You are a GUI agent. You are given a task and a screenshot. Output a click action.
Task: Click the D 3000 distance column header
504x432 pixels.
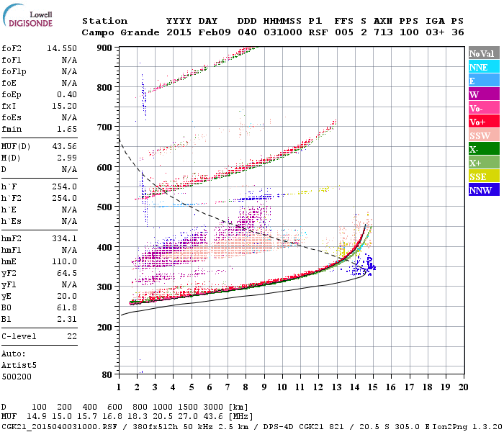tap(213, 407)
